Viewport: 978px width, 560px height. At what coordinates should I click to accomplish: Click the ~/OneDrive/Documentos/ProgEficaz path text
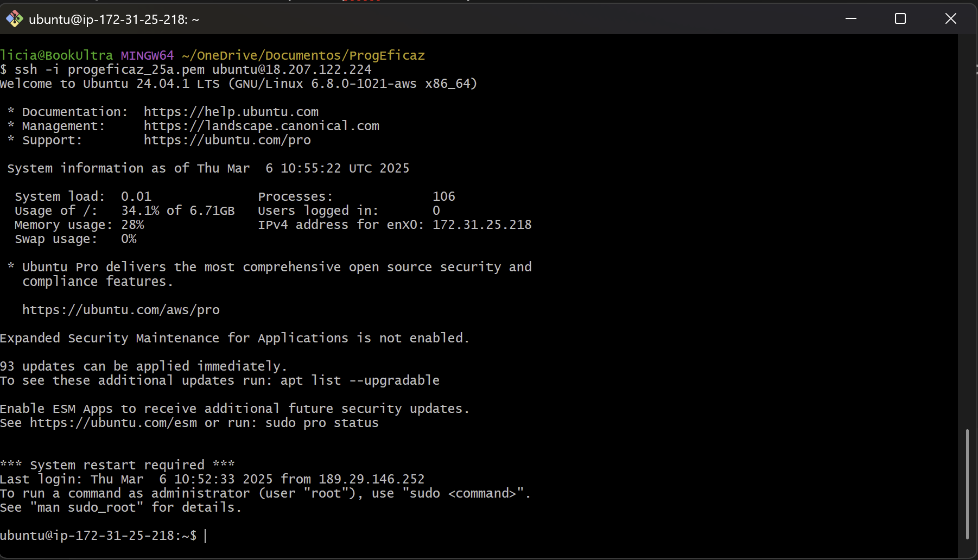point(303,55)
